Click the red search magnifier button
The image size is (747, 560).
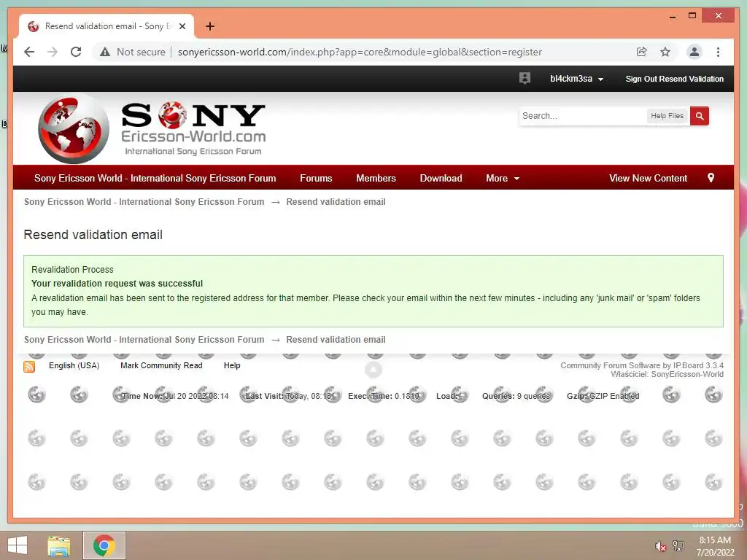(x=700, y=116)
